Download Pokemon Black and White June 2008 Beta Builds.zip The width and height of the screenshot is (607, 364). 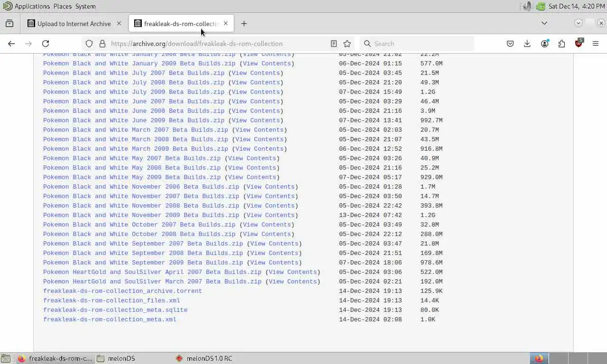click(x=134, y=111)
